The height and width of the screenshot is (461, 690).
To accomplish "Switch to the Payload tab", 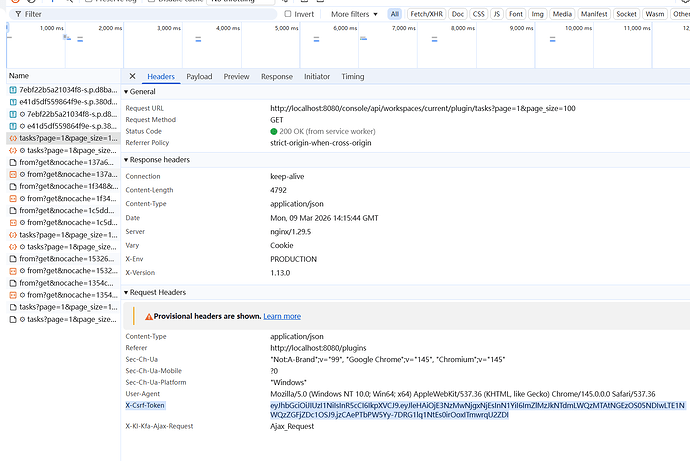I will [199, 76].
